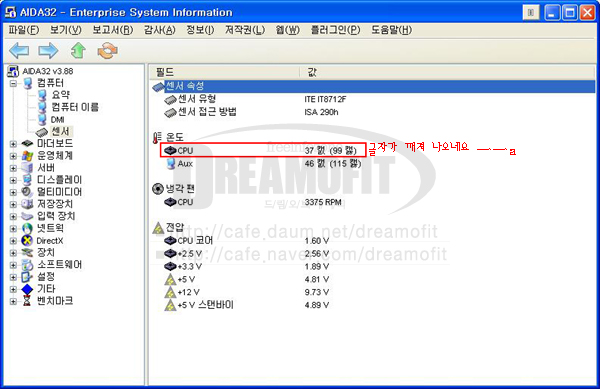Select the +2.5 V voltage row
This screenshot has width=600, height=389.
tap(373, 254)
